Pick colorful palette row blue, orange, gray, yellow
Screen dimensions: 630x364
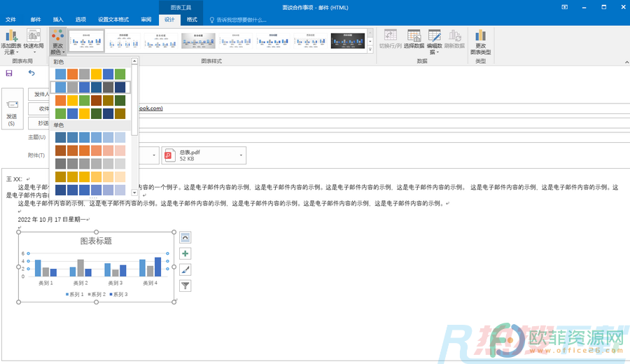pyautogui.click(x=90, y=74)
